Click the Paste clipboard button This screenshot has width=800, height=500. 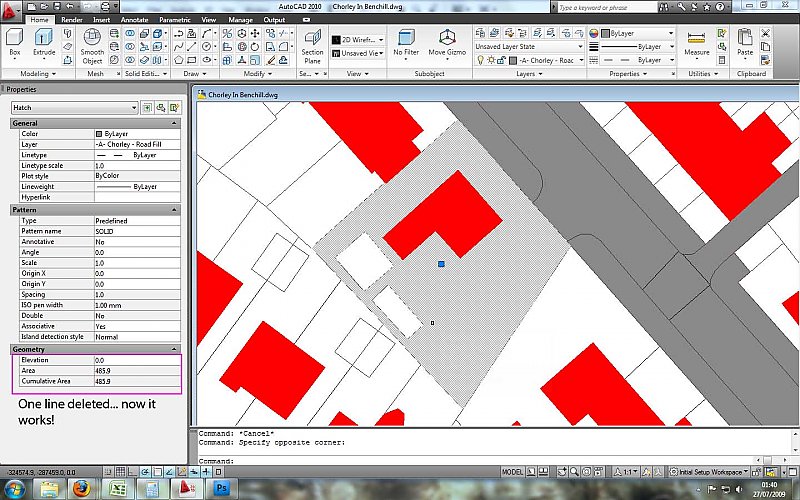(x=745, y=40)
